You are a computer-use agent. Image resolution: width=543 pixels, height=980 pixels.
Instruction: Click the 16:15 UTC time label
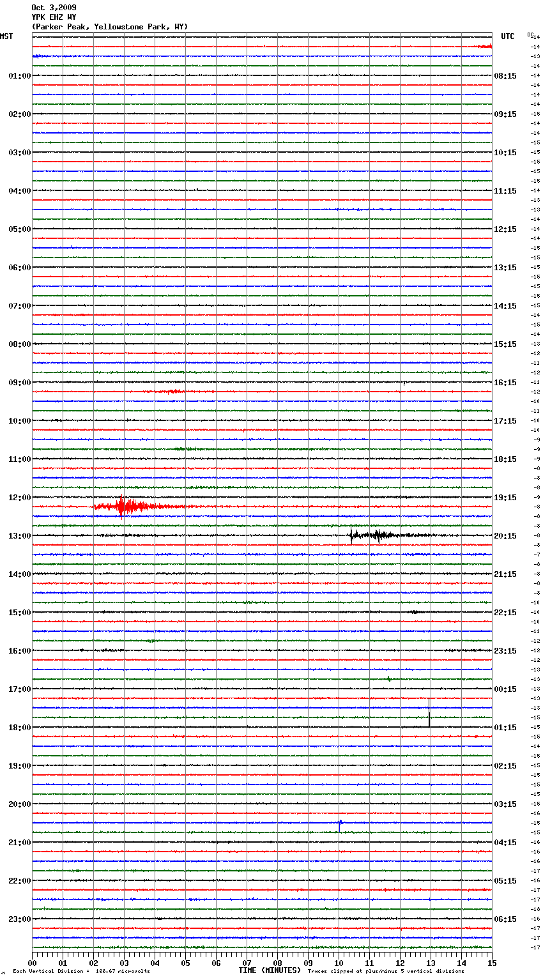505,383
